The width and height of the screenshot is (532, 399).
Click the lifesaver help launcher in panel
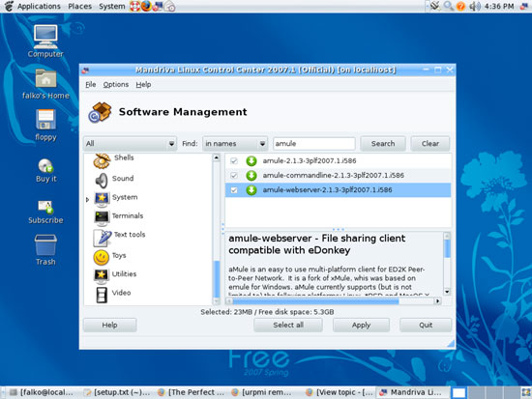click(x=135, y=6)
